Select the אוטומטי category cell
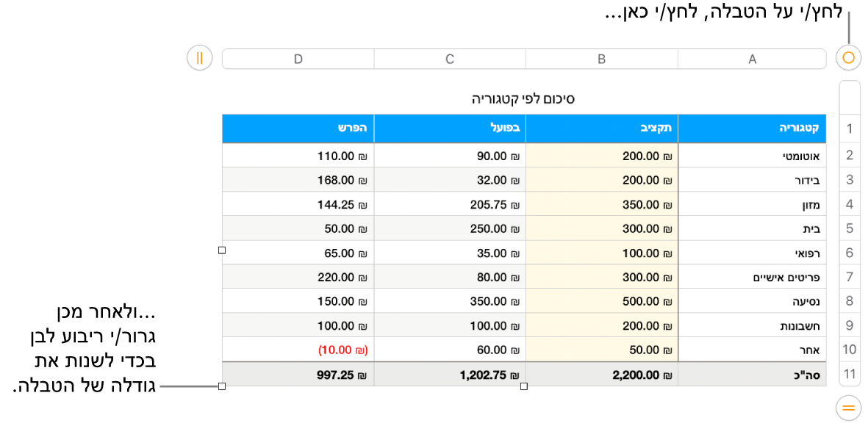 pyautogui.click(x=753, y=156)
